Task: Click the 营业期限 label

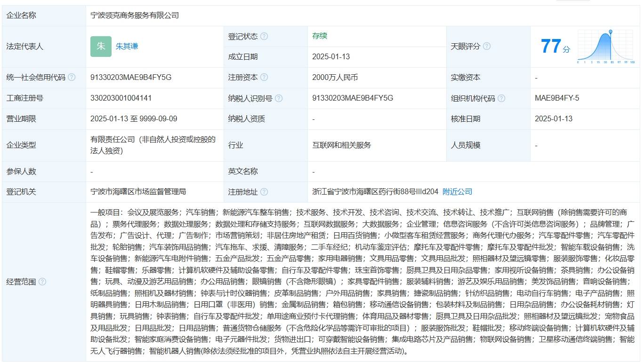Action: 21,119
